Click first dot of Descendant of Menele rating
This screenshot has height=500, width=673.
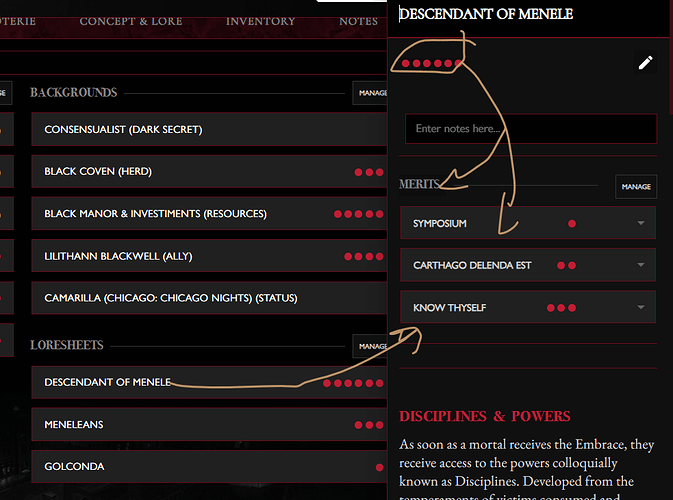pos(327,383)
